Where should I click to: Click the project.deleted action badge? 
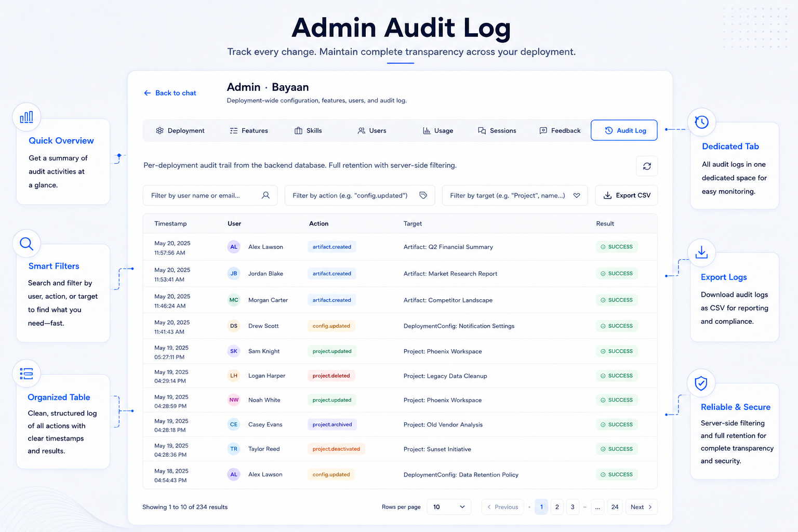click(331, 376)
